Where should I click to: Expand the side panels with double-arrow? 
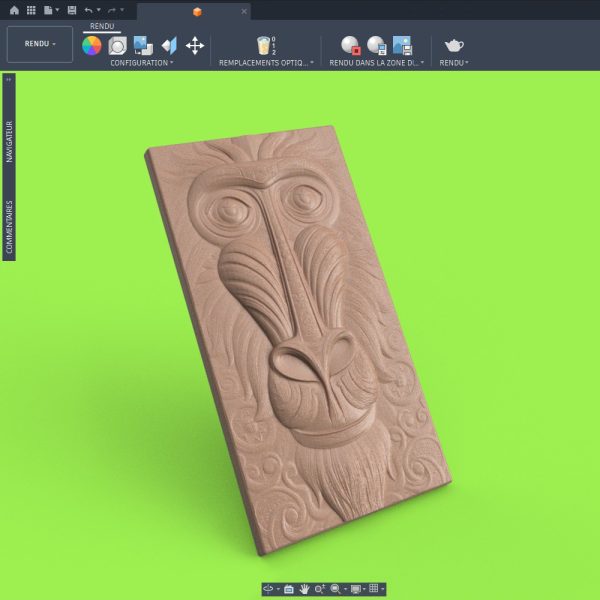(x=9, y=79)
